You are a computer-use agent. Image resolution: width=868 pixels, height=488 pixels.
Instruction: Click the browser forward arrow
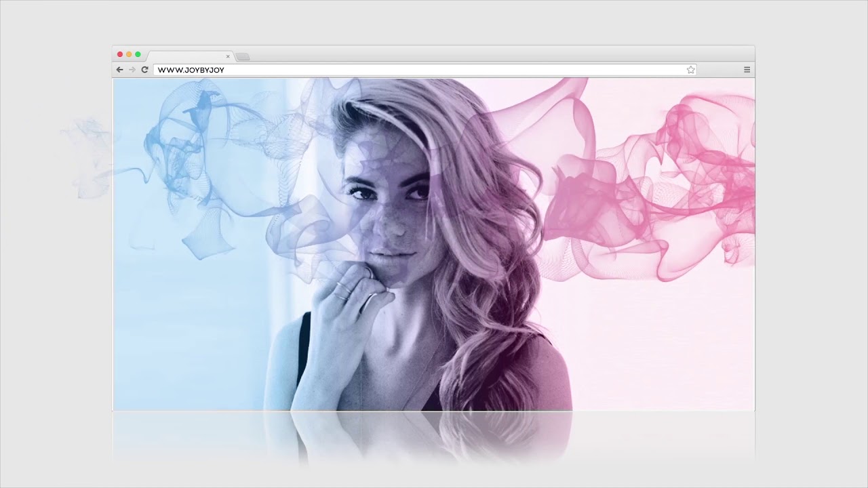pos(132,70)
